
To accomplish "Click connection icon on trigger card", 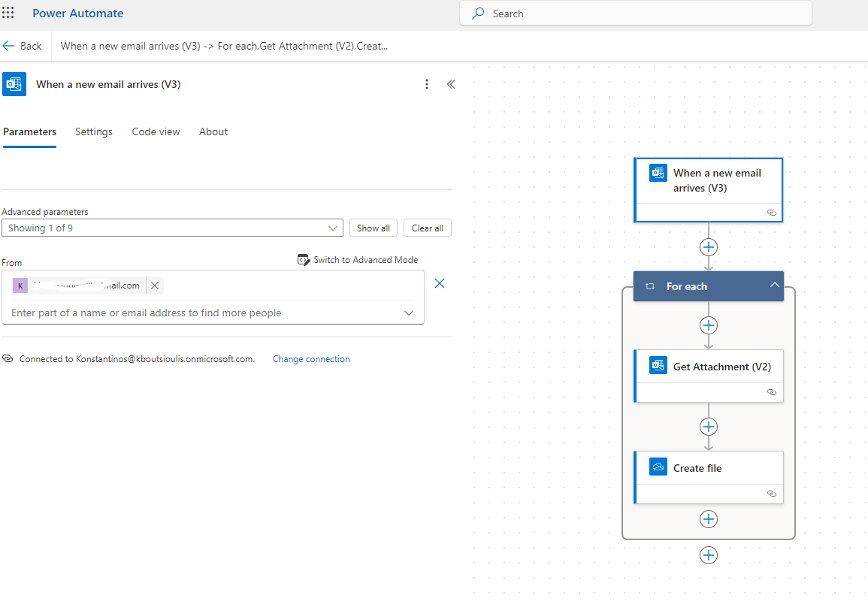I will click(772, 213).
